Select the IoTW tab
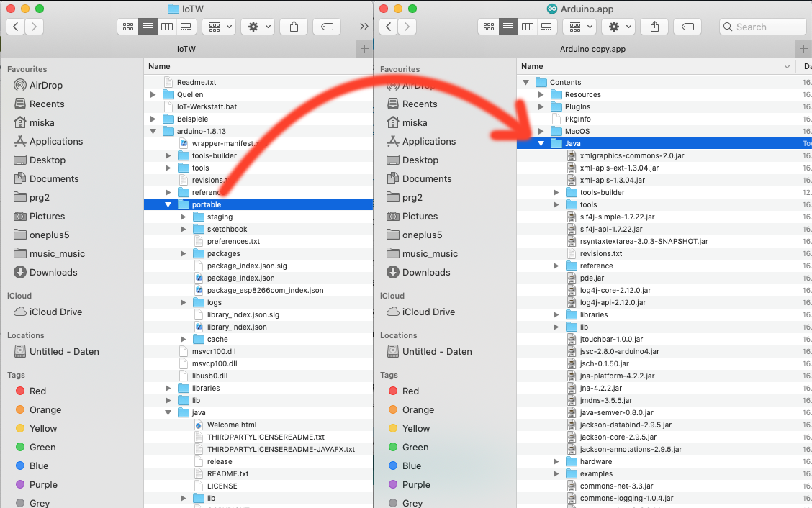Viewport: 812px width, 508px height. pyautogui.click(x=178, y=49)
